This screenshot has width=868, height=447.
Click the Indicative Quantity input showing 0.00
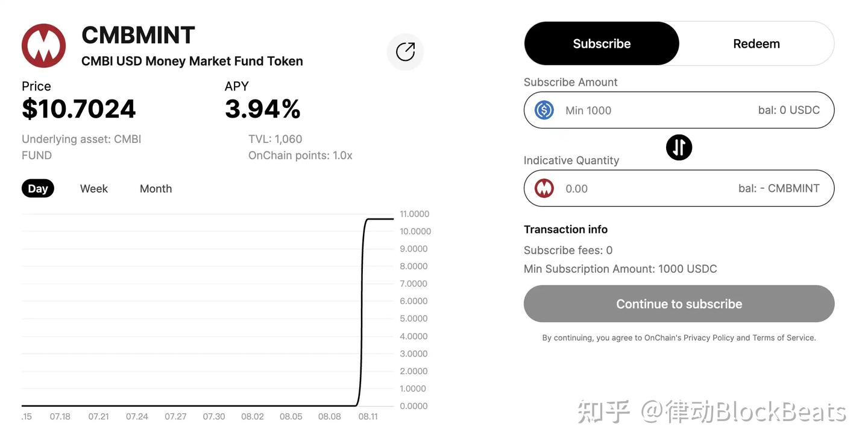[633, 188]
